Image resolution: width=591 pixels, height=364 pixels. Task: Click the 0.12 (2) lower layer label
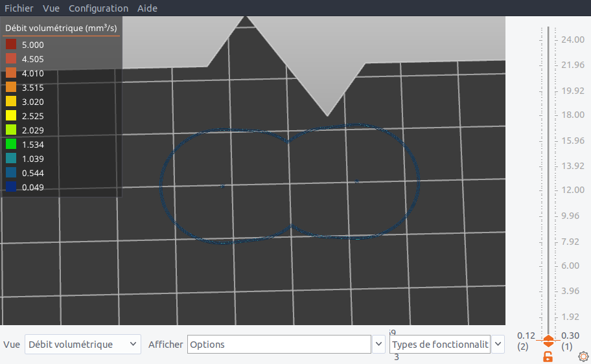click(526, 341)
